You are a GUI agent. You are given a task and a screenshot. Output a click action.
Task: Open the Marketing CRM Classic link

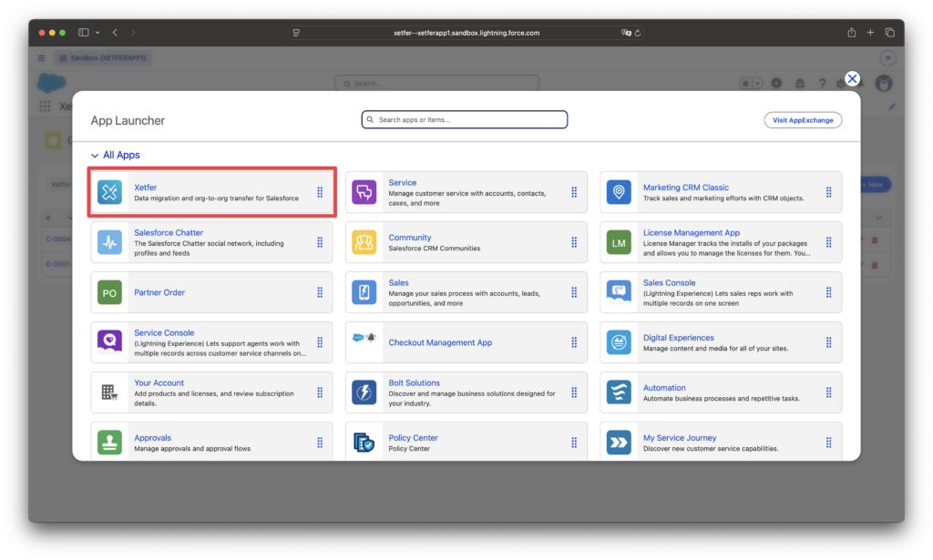(685, 188)
